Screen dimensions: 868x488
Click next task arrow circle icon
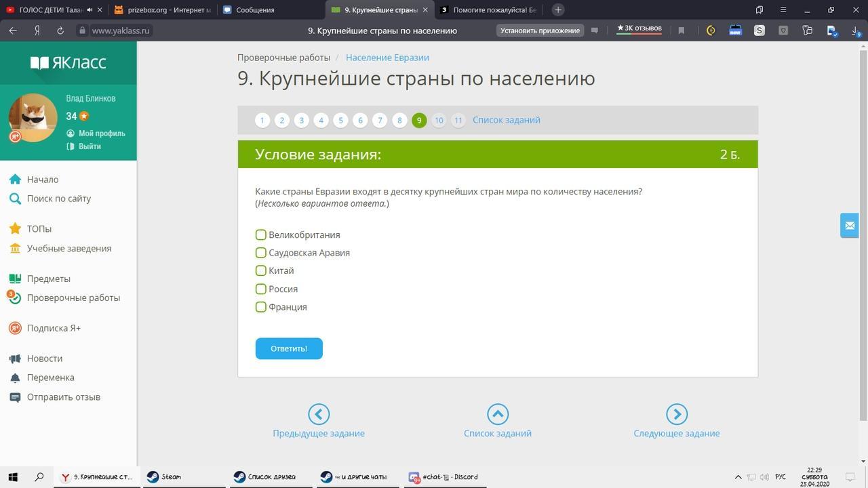click(677, 414)
